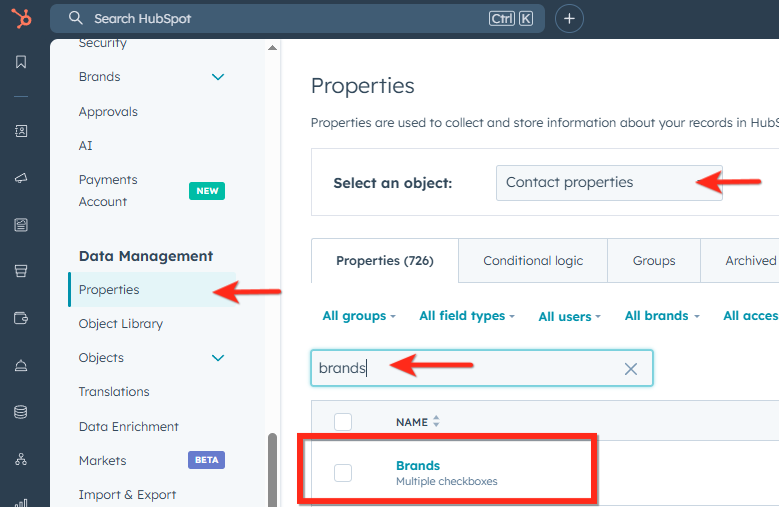Sort properties by the NAME column arrows
Viewport: 779px width, 507px height.
(436, 422)
